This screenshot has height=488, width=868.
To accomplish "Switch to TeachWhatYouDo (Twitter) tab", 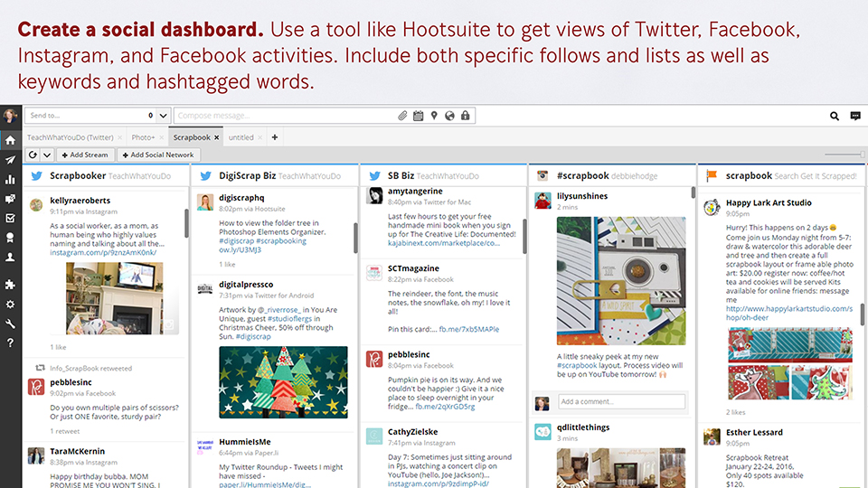I will click(x=71, y=137).
